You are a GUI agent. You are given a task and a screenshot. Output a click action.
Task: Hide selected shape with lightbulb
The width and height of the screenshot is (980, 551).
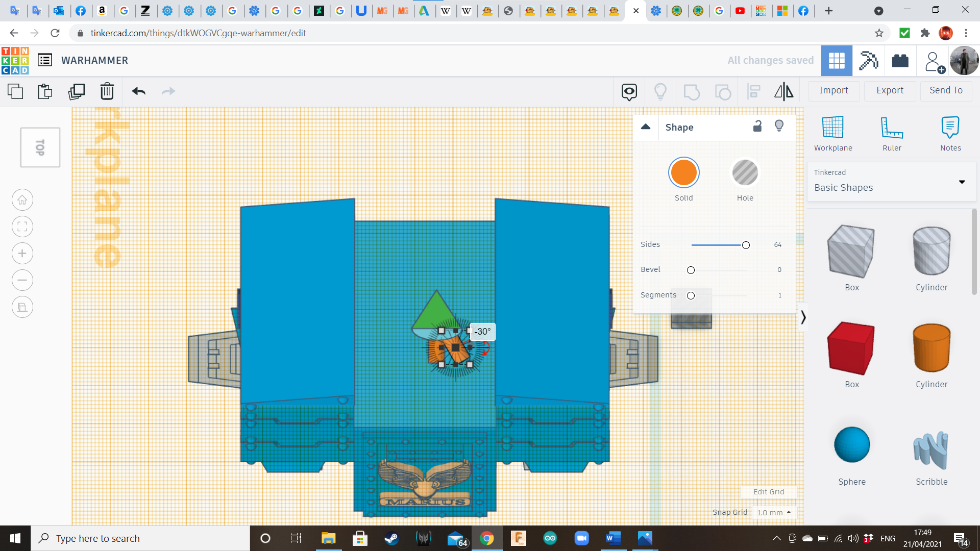[779, 126]
